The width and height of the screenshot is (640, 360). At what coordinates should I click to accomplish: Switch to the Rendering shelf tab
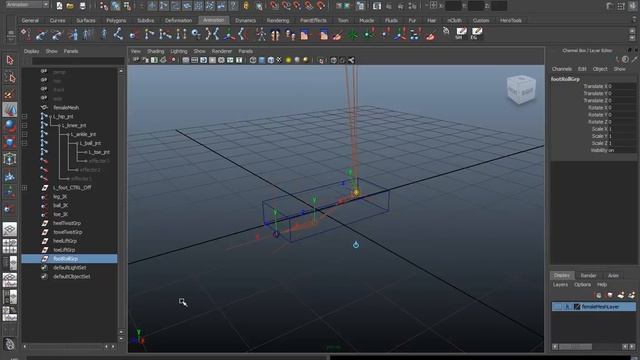[278, 20]
